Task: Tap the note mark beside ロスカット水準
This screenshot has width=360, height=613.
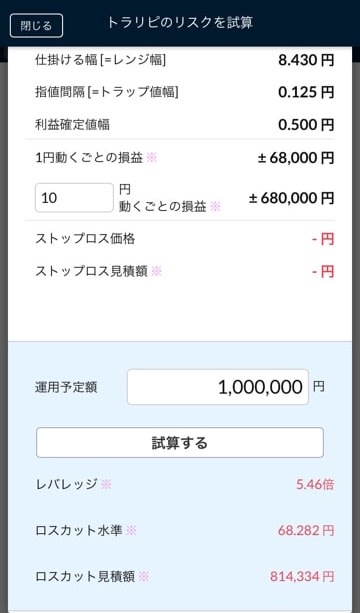Action: tap(131, 531)
